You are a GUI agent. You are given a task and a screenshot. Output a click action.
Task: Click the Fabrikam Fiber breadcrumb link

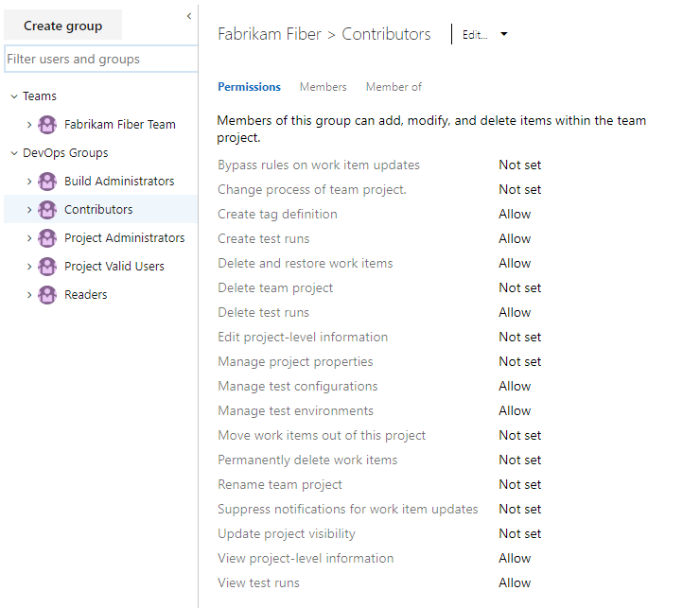click(x=270, y=34)
